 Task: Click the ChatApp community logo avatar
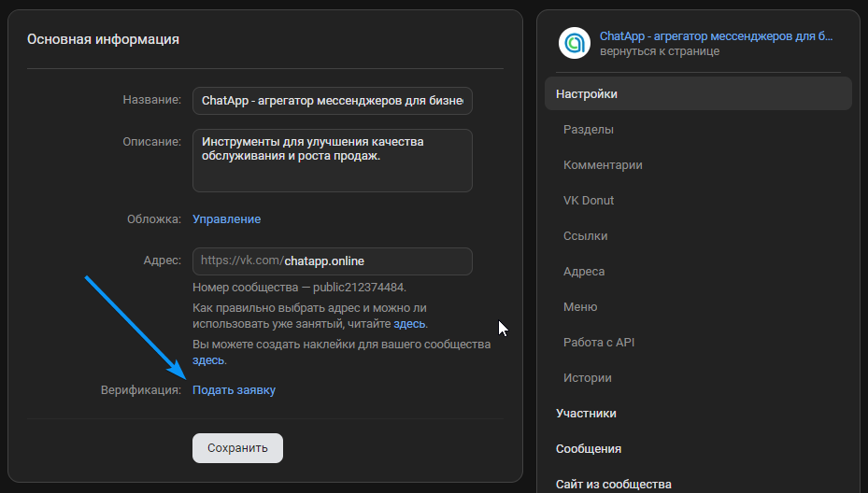tap(574, 43)
